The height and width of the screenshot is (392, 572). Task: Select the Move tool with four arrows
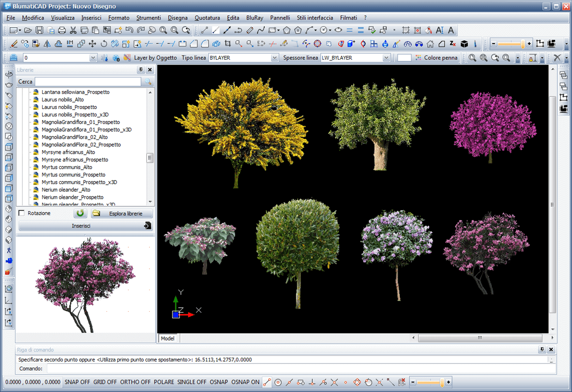92,44
